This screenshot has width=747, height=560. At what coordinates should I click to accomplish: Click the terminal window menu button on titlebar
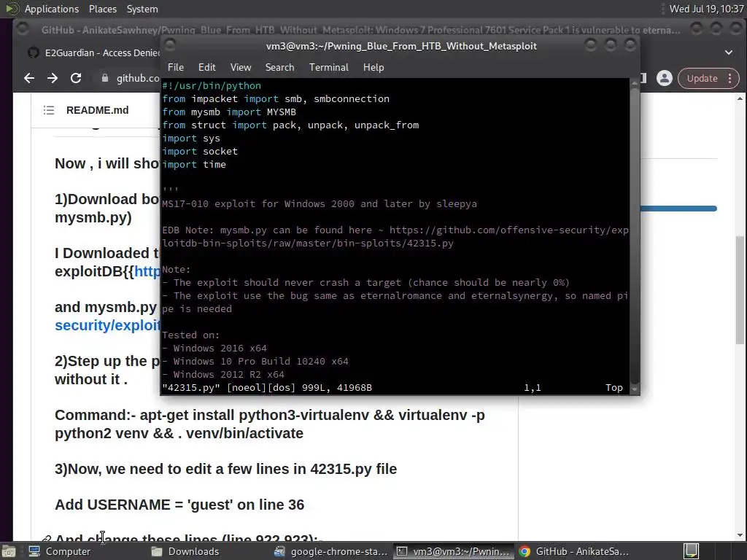170,45
